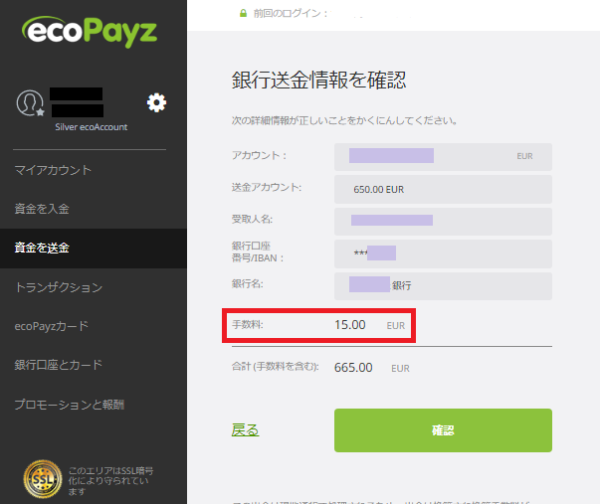Click the 665.00 total value
The image size is (600, 504).
point(353,368)
